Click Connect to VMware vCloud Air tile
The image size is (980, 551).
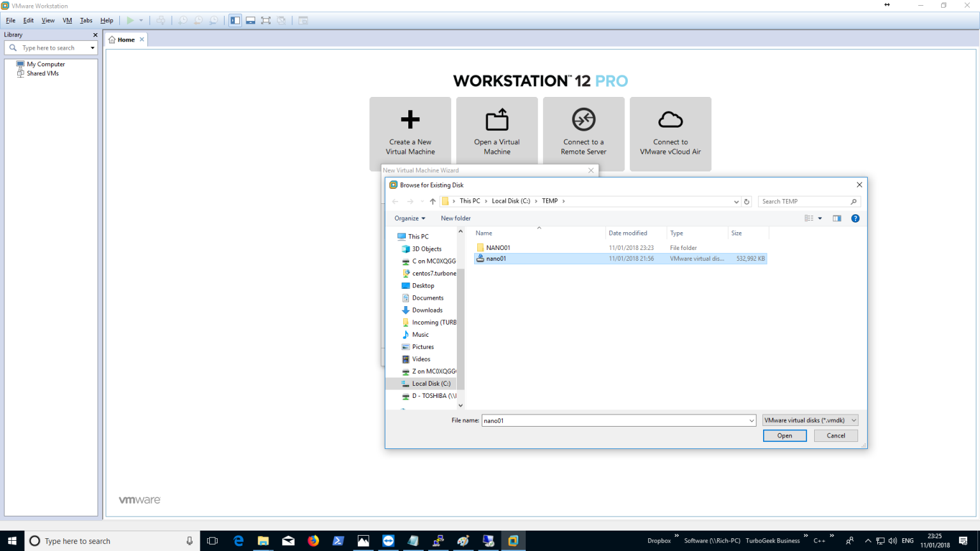(x=670, y=133)
